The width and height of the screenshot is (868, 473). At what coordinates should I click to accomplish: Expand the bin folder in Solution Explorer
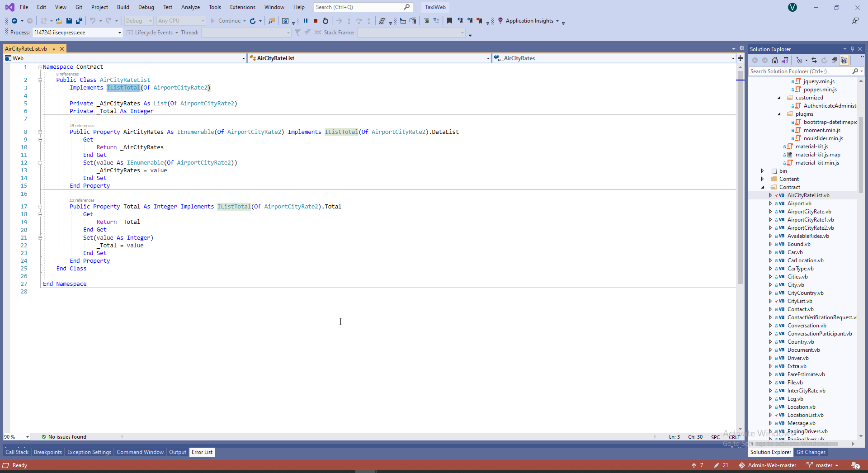(763, 171)
